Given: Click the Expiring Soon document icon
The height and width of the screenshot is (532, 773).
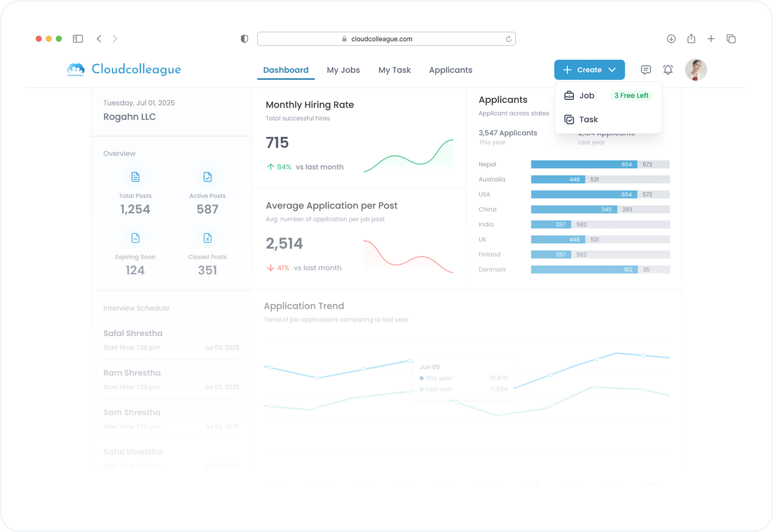Looking at the screenshot, I should (x=135, y=238).
